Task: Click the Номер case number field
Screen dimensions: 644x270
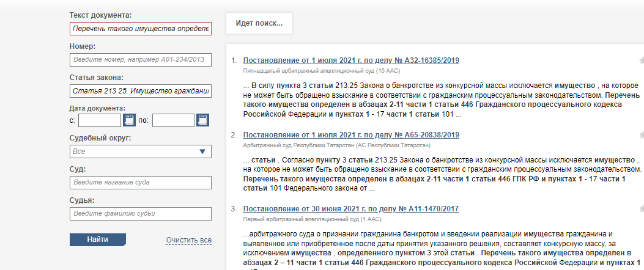Action: (x=140, y=60)
